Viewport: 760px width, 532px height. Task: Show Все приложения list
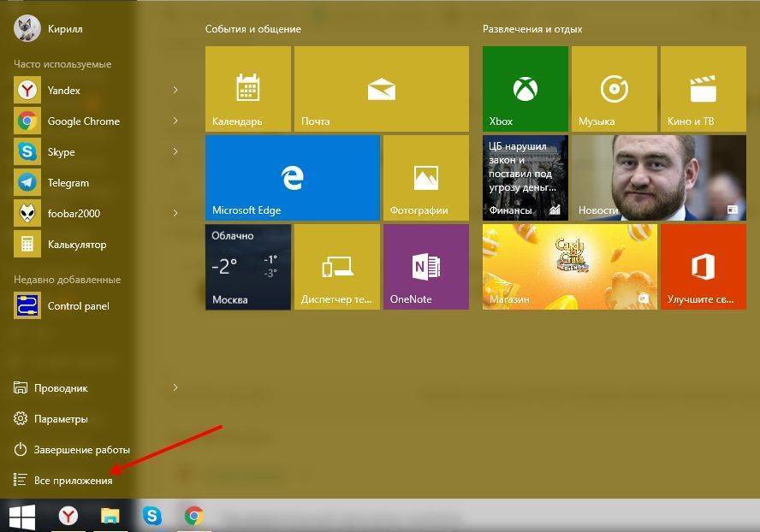72,481
